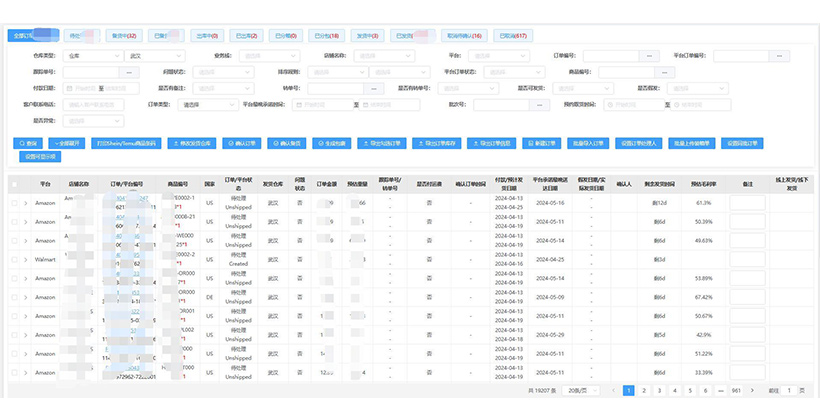Click the previous page left arrow
This screenshot has width=820, height=419.
615,390
